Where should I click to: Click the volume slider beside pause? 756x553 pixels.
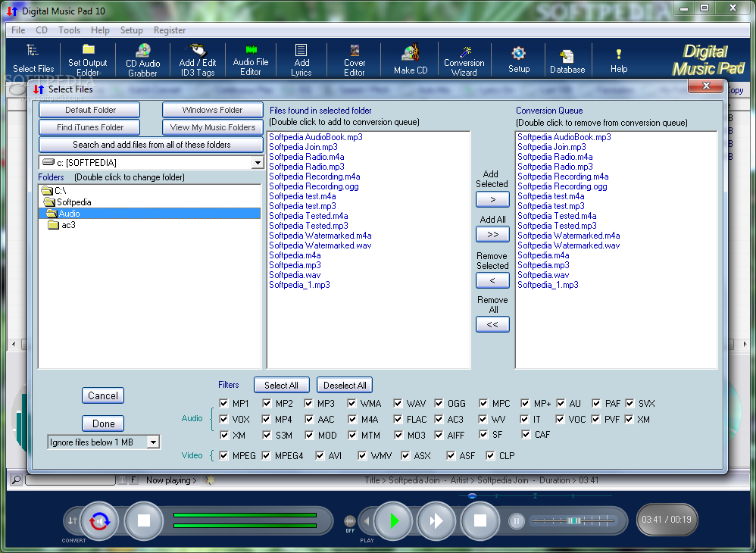pyautogui.click(x=573, y=520)
